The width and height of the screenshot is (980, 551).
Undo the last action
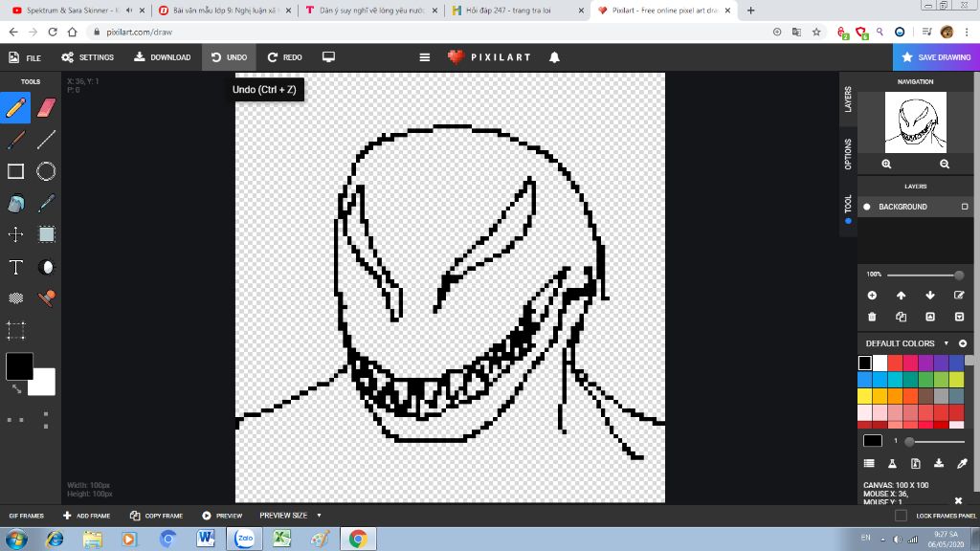point(230,57)
